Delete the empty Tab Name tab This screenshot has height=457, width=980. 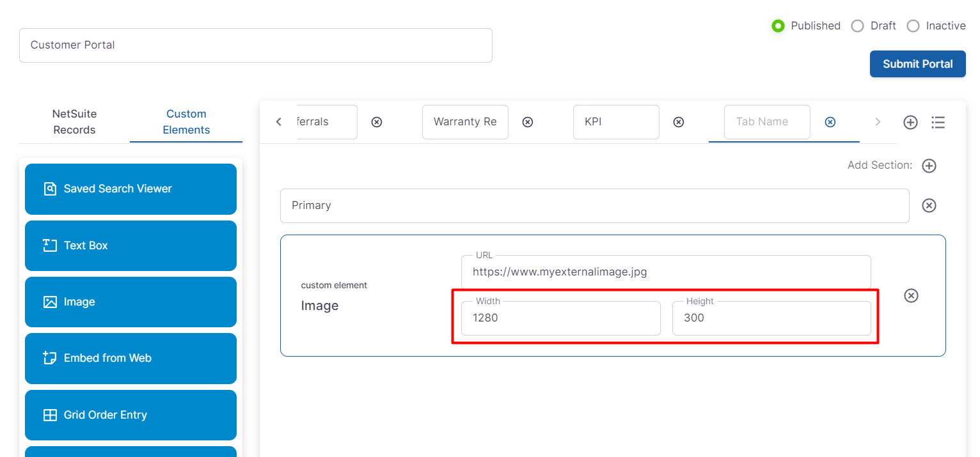(x=830, y=122)
